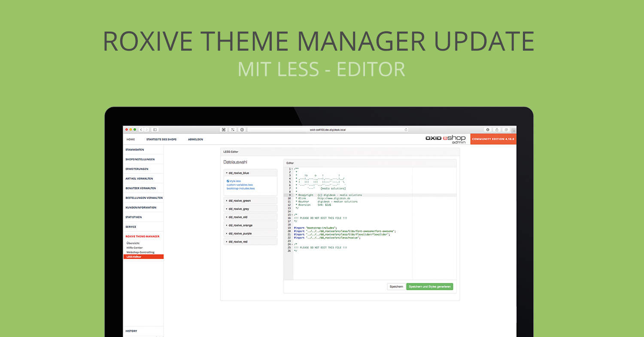Click line number 26 in gutter
The height and width of the screenshot is (337, 644).
click(289, 251)
